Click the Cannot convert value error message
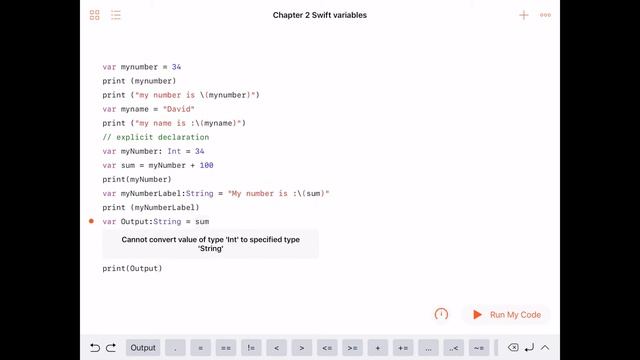Viewport: 640px width, 360px height. click(x=211, y=244)
